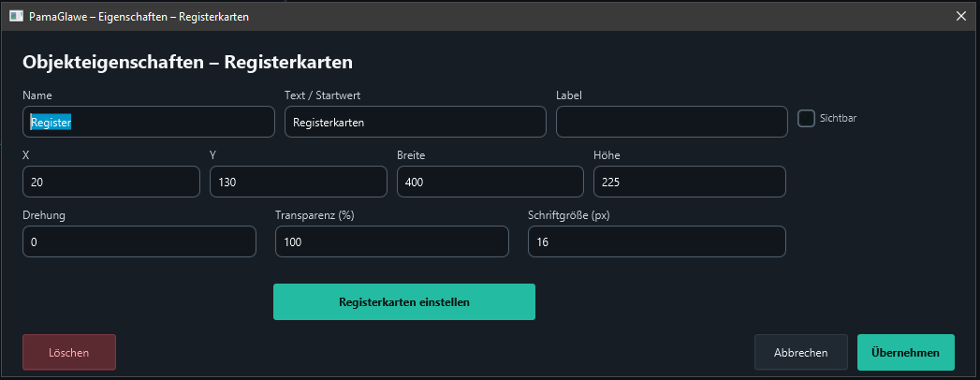Apply changes with Übernehmen
This screenshot has height=380, width=980.
click(906, 353)
